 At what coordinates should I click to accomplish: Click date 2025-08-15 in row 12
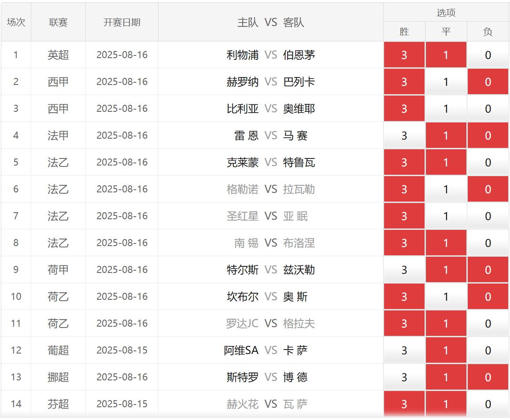122,350
